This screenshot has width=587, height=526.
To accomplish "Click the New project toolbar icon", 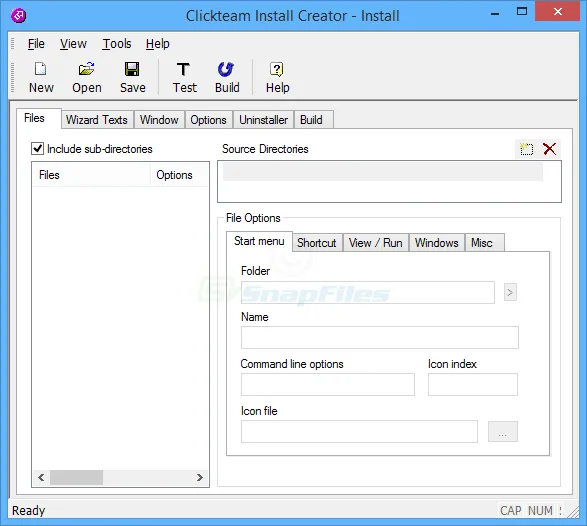I will click(40, 69).
